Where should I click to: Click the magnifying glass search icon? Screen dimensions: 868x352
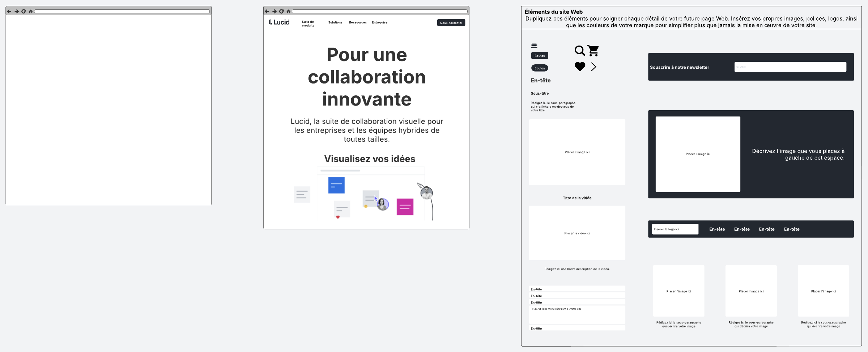click(x=579, y=51)
